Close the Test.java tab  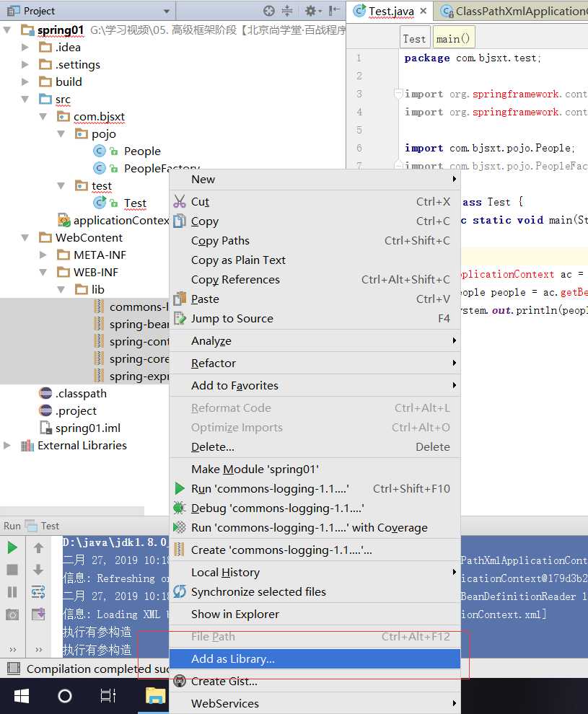(x=423, y=11)
